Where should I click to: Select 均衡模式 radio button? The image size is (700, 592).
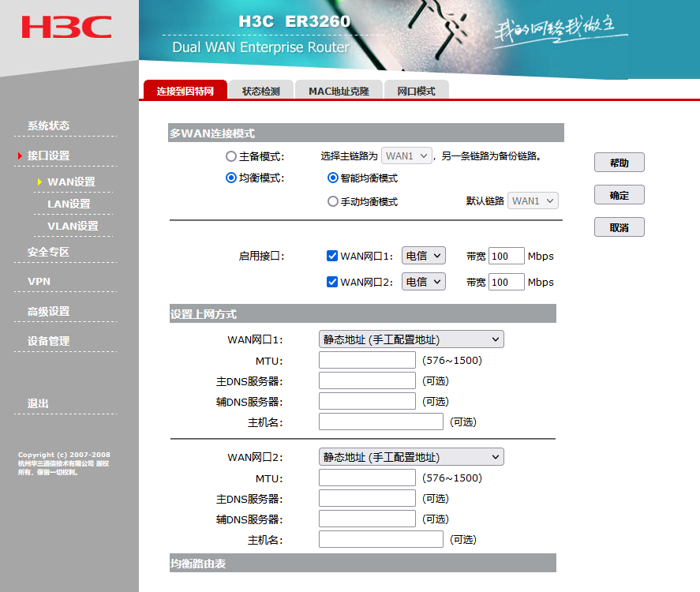[x=230, y=178]
